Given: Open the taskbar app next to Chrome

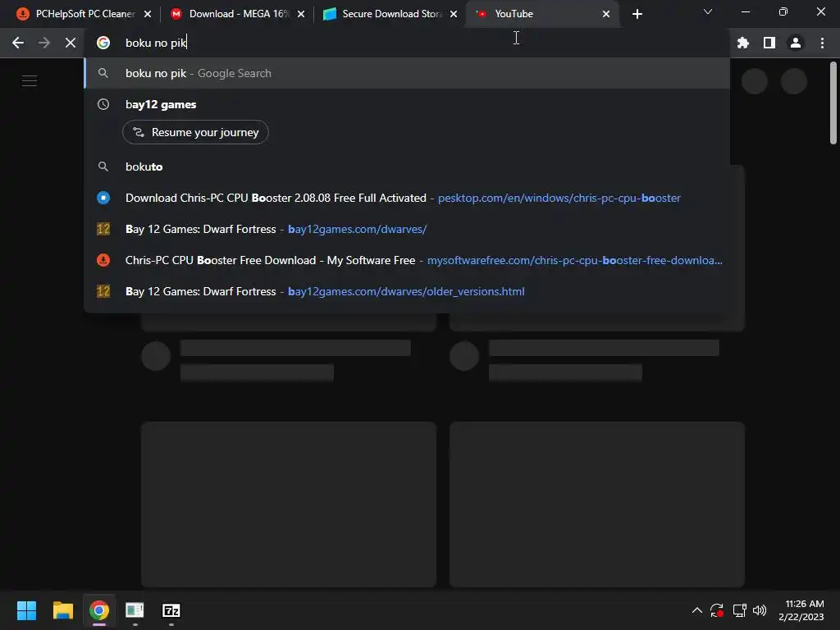Looking at the screenshot, I should pos(135,610).
